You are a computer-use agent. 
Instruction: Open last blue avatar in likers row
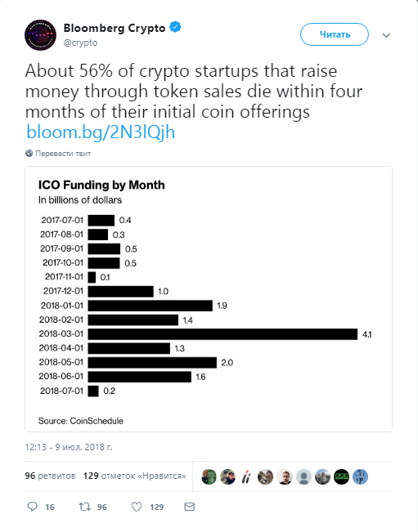(360, 476)
